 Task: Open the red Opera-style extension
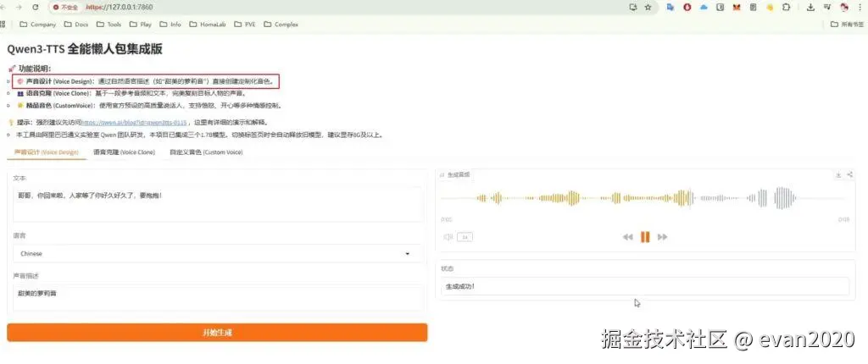[687, 7]
